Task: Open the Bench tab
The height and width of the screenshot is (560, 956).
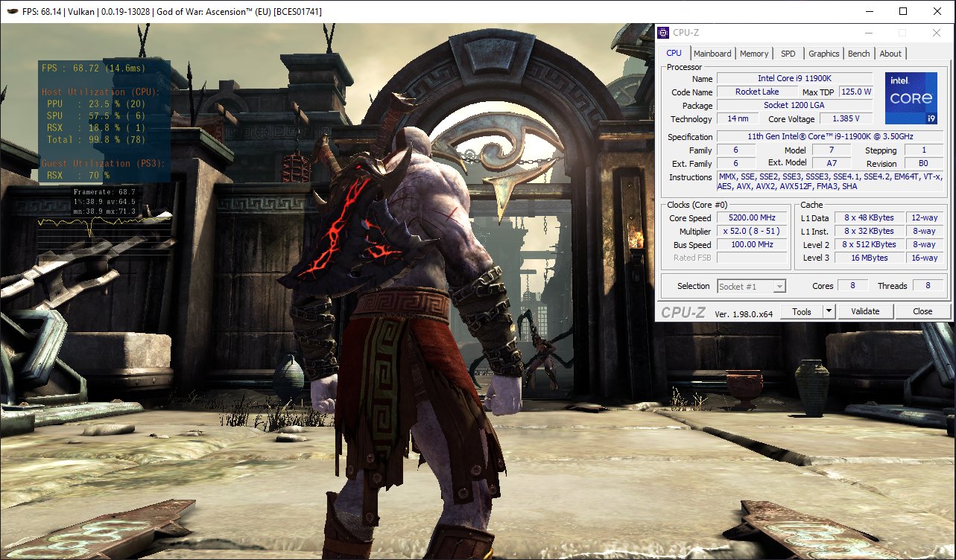Action: pyautogui.click(x=858, y=53)
